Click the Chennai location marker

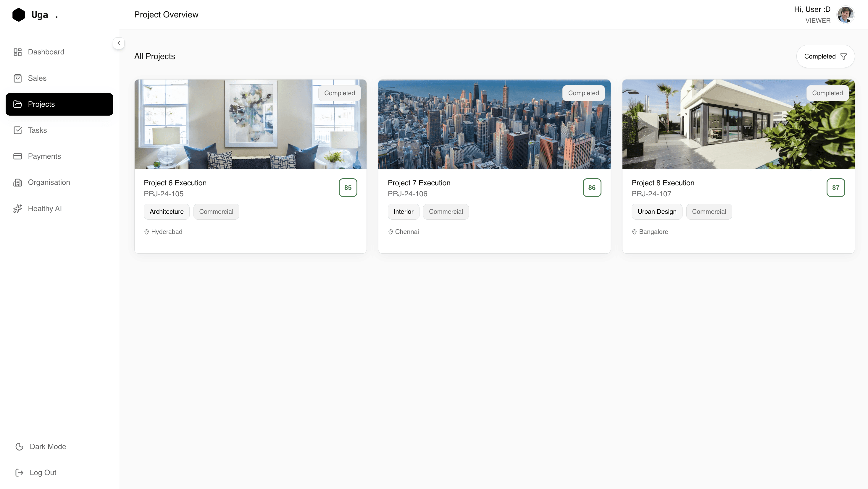391,232
